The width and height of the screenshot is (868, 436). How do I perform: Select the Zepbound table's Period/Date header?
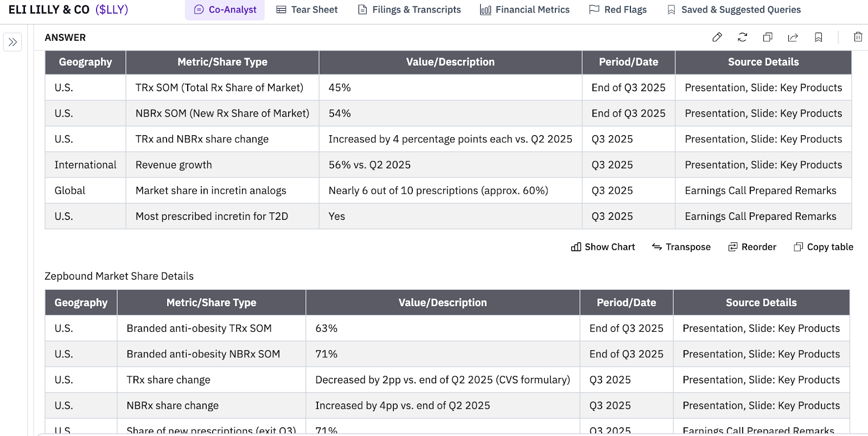(626, 302)
